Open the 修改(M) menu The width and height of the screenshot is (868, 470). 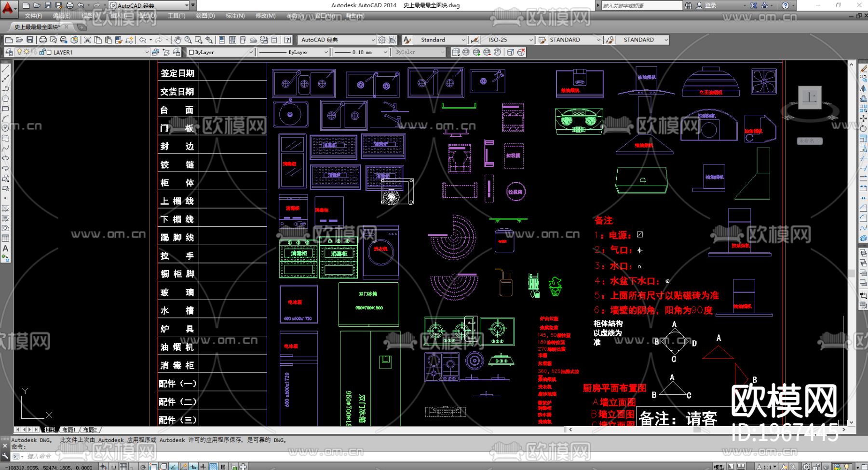coord(266,16)
